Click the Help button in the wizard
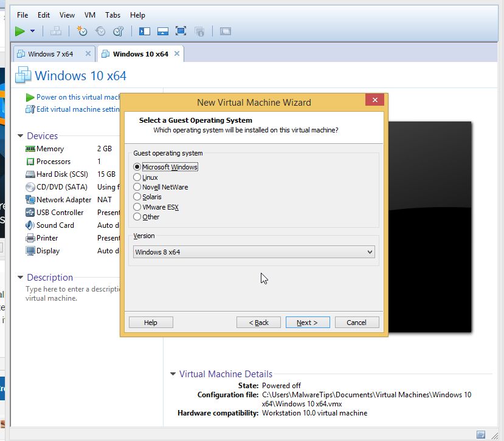The image size is (504, 441). point(151,322)
